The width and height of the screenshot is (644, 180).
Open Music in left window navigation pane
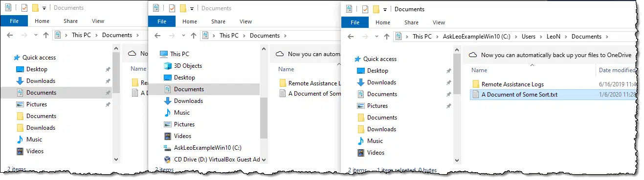[x=34, y=140]
